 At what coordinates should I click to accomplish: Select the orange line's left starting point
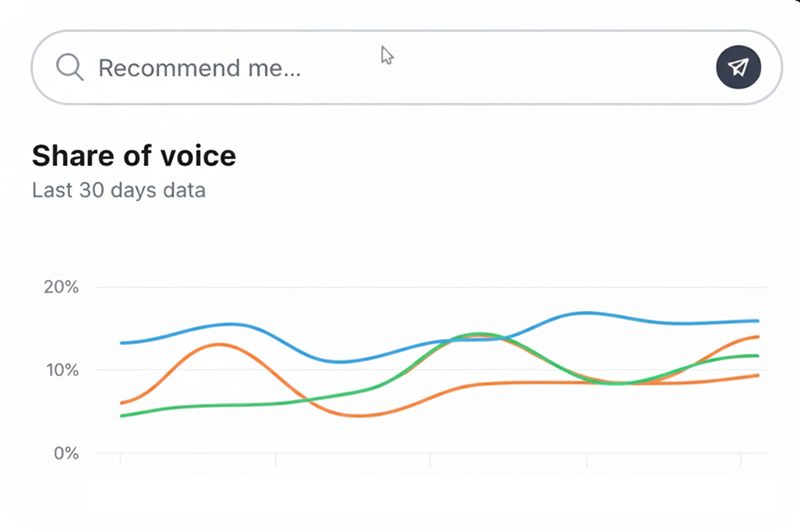(x=121, y=403)
